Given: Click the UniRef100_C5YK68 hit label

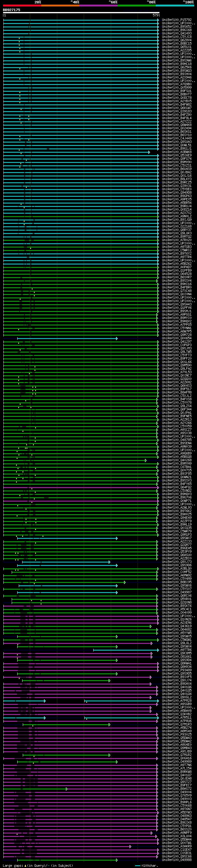Looking at the screenshot, I should pos(177,806).
